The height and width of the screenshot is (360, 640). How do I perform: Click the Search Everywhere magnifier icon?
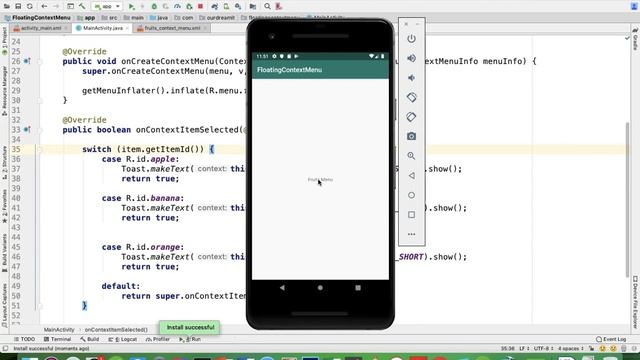click(x=267, y=7)
